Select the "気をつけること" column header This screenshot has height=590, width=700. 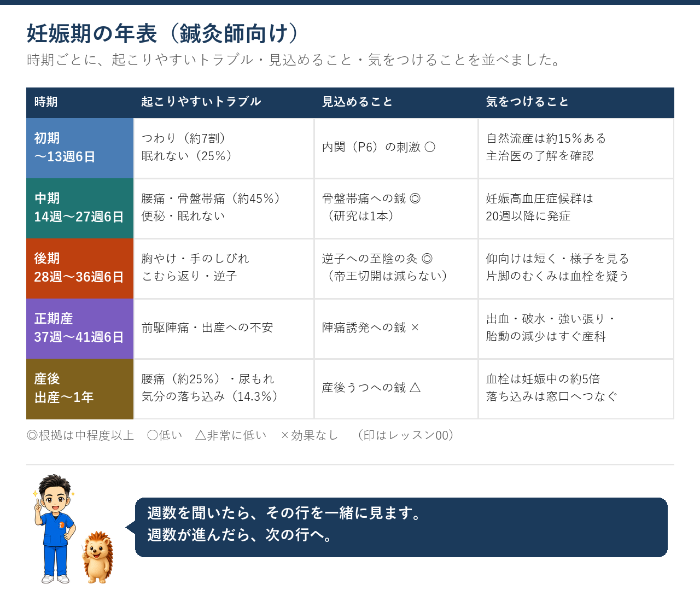(x=576, y=102)
